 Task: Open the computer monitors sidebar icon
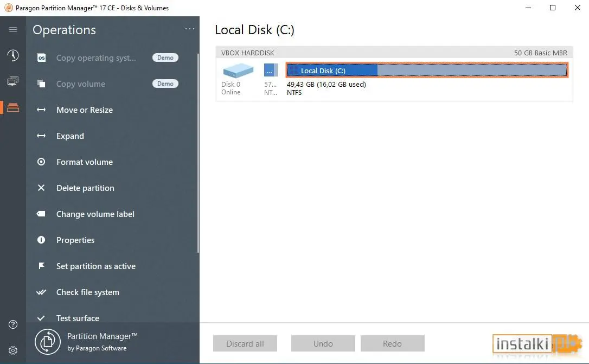(x=13, y=81)
